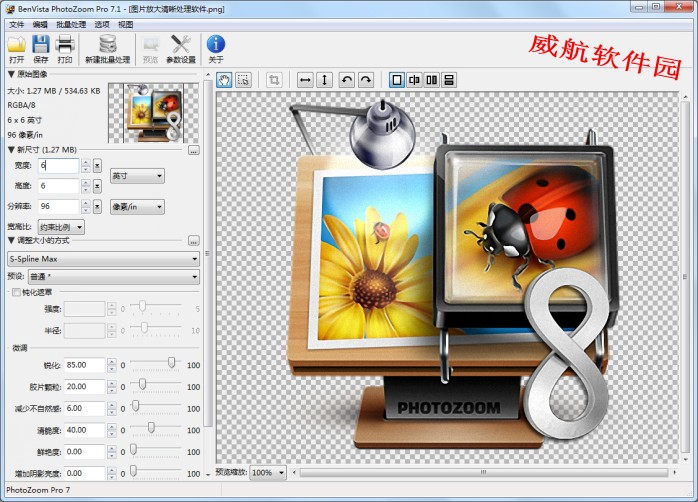Click the left panel vertical scrollbar
The width and height of the screenshot is (698, 502).
207,254
